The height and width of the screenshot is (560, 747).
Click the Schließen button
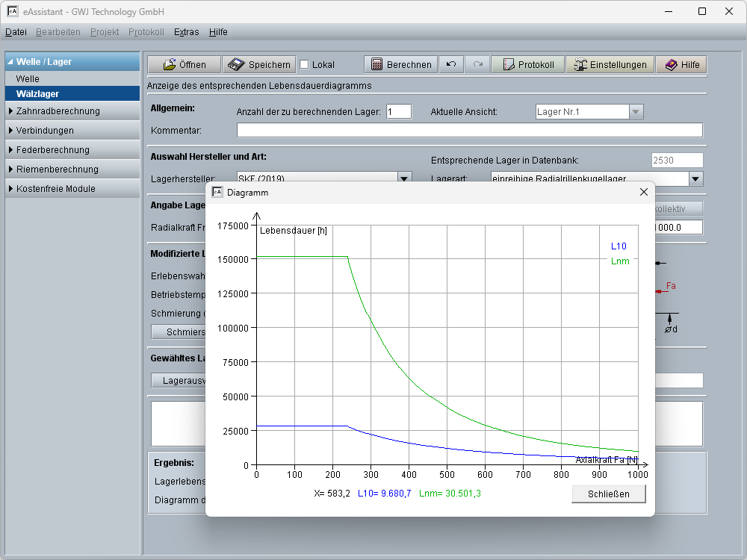click(x=608, y=494)
